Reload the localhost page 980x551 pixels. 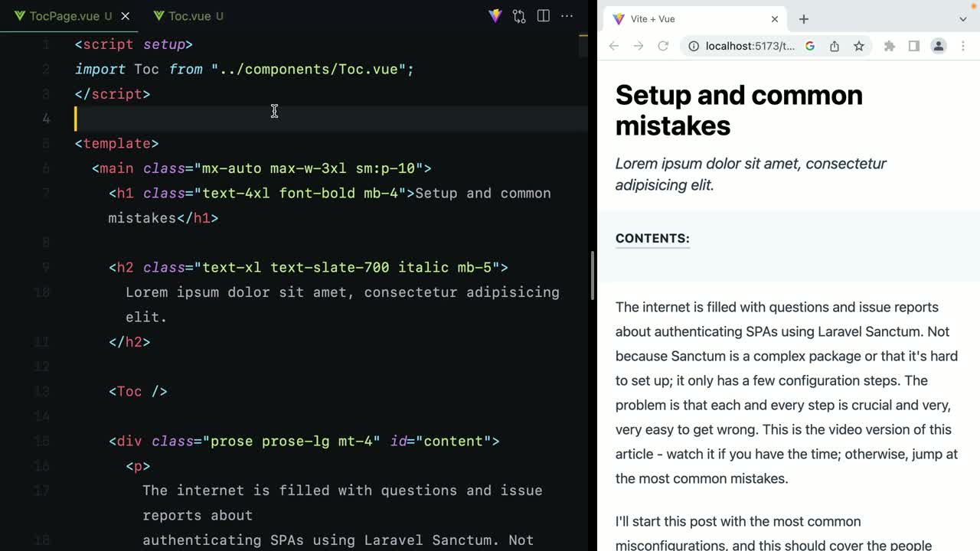click(663, 46)
